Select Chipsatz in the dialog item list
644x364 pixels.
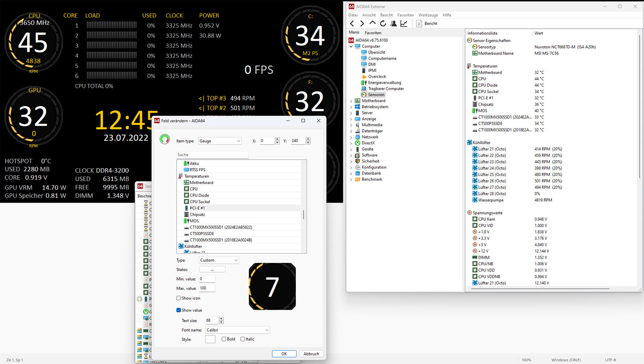click(x=239, y=214)
